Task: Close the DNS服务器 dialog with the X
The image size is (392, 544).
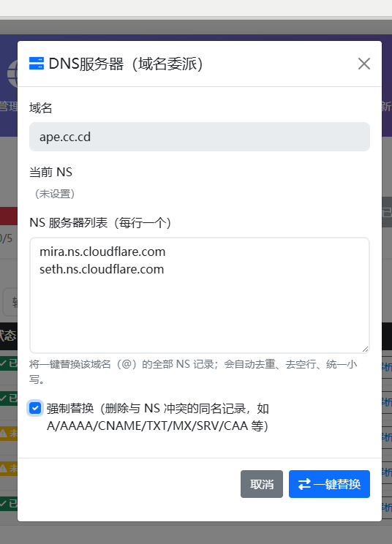Action: pyautogui.click(x=364, y=64)
